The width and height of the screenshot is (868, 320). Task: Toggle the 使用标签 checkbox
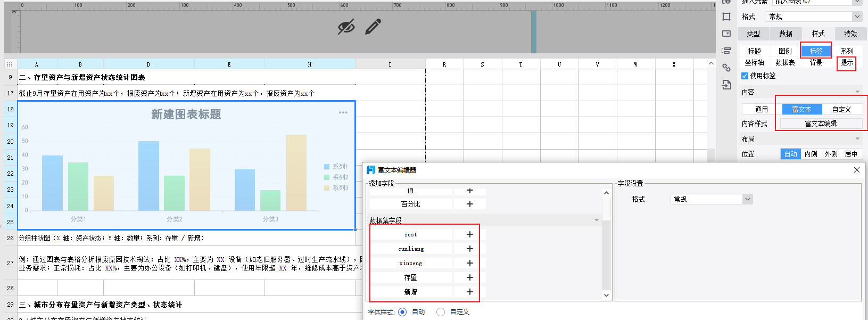tap(745, 76)
